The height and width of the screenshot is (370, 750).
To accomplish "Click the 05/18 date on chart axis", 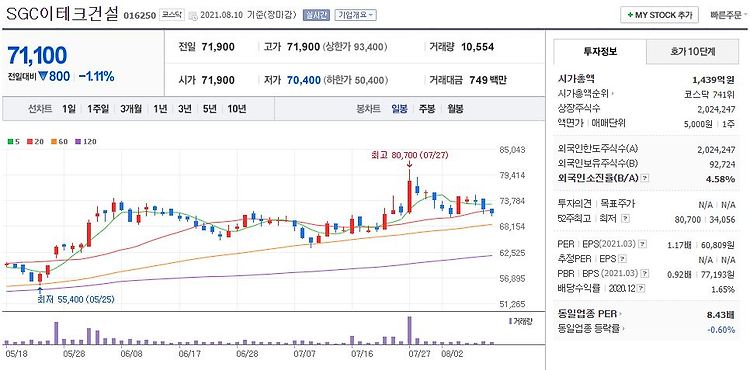I will [x=17, y=355].
